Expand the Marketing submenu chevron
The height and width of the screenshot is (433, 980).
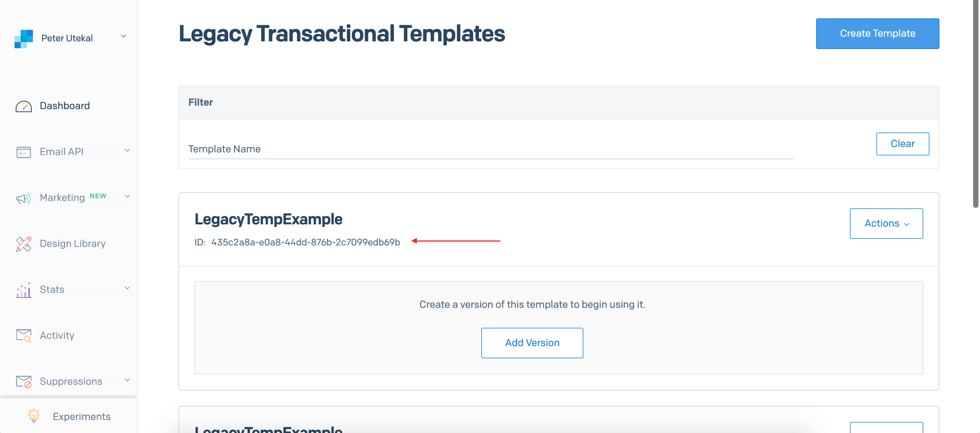pos(127,196)
